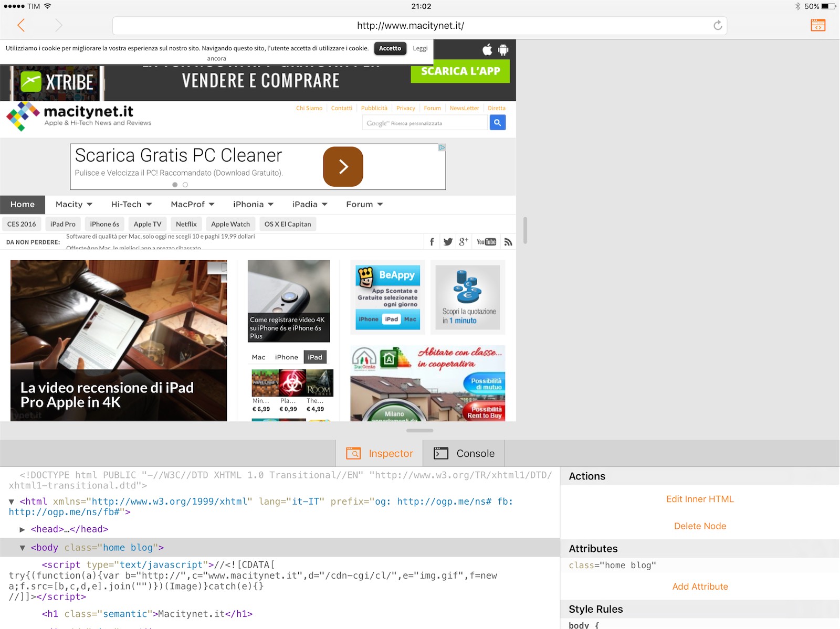Open the Apple Watch tag
Viewport: 840px width, 629px height.
(x=230, y=224)
